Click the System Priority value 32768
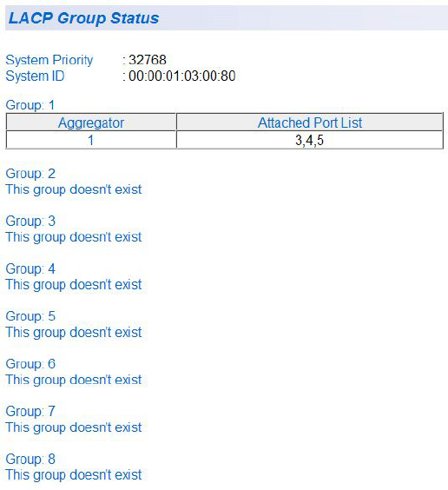The height and width of the screenshot is (490, 448). (x=148, y=60)
